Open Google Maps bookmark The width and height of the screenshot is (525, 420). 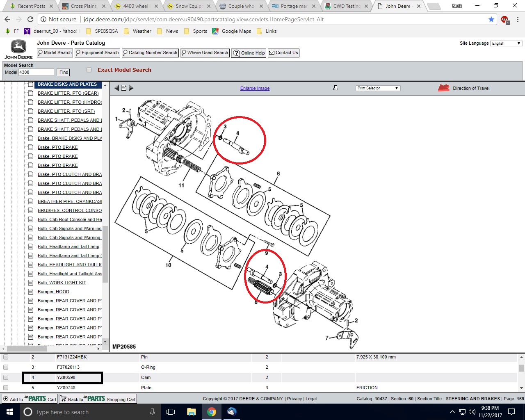[232, 31]
